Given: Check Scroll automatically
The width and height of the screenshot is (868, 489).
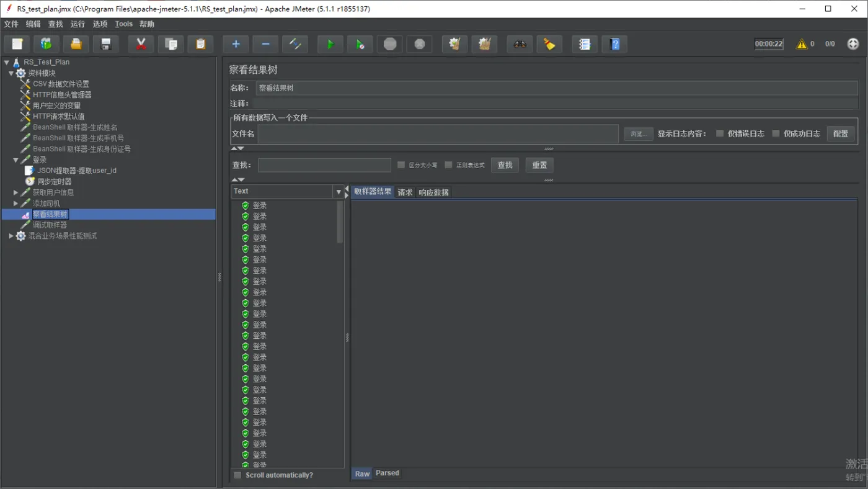Looking at the screenshot, I should (237, 475).
